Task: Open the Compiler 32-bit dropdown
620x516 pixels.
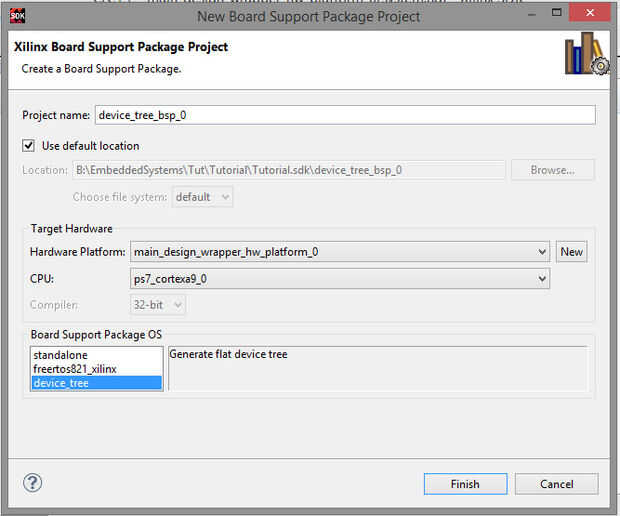Action: [158, 305]
